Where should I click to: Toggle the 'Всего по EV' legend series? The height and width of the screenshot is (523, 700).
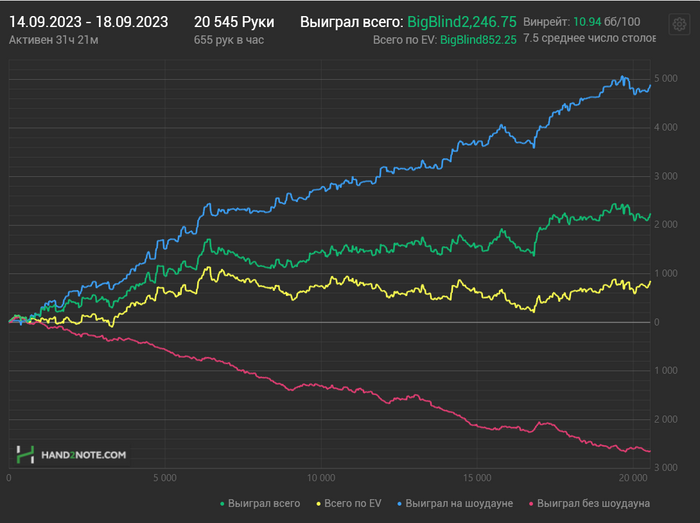tap(349, 503)
